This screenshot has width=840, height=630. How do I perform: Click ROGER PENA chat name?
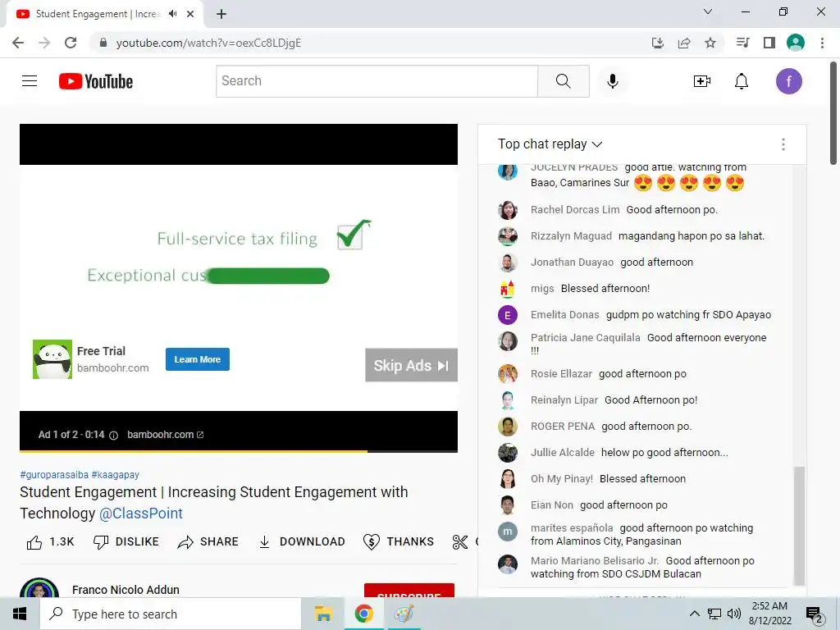point(563,427)
